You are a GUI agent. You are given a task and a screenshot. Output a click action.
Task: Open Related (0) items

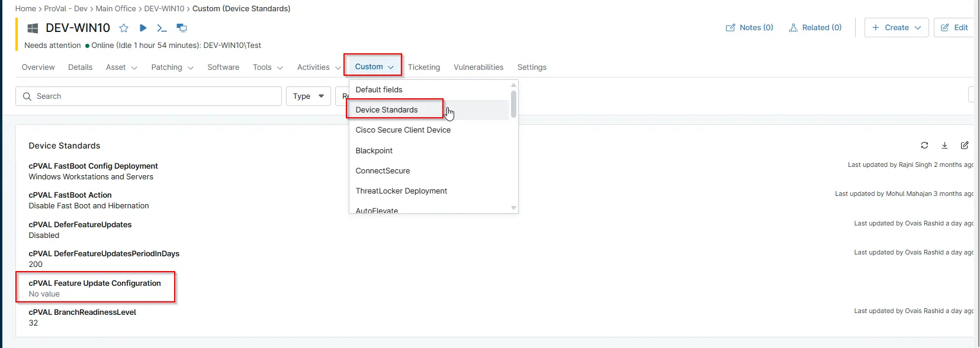click(815, 28)
